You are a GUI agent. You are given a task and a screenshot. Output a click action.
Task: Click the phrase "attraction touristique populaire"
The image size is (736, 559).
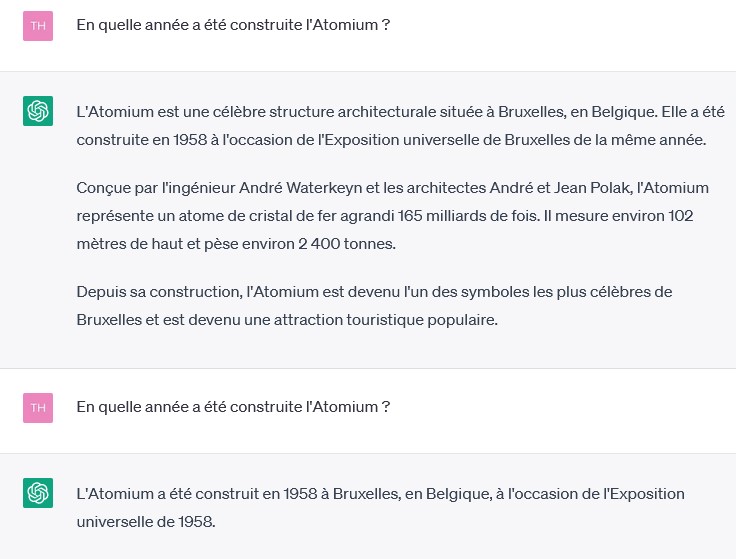pos(388,320)
